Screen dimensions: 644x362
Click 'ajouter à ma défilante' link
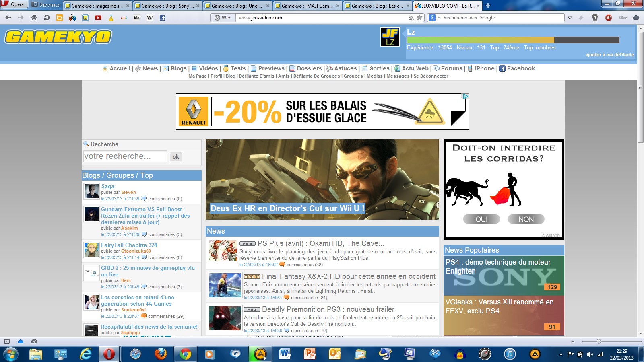click(x=609, y=55)
